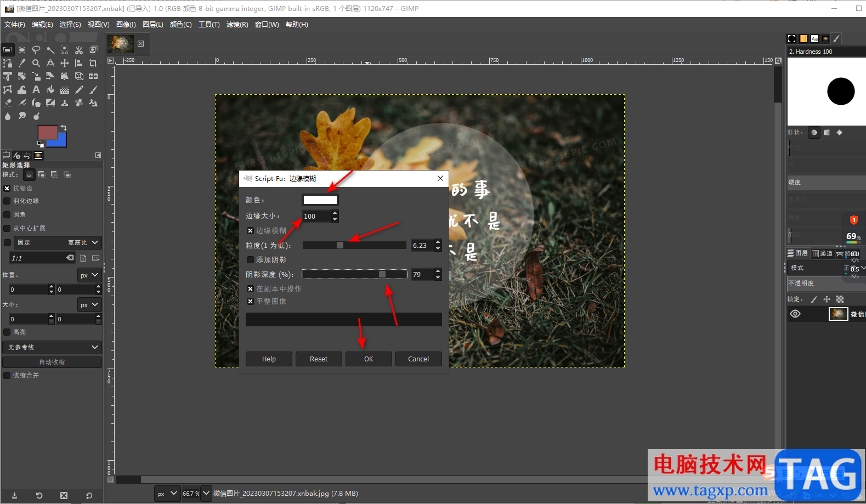
Task: Open the 编辑(E) menu
Action: (42, 25)
